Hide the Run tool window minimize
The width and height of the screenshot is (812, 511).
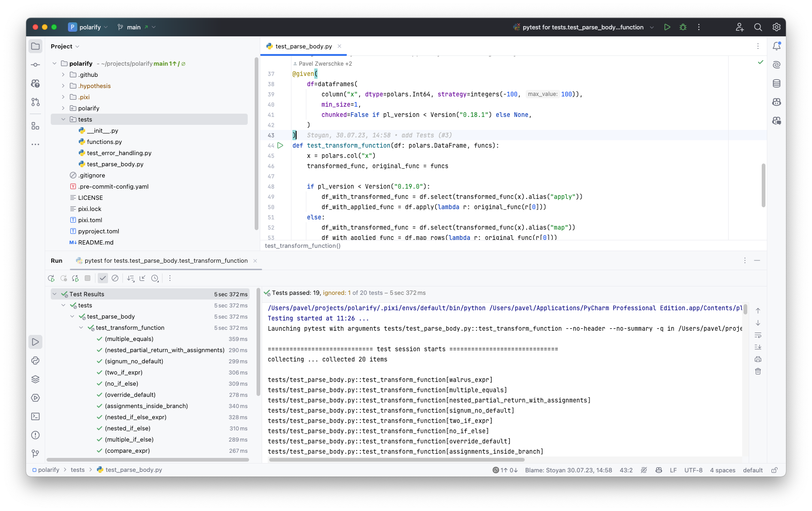[757, 260]
